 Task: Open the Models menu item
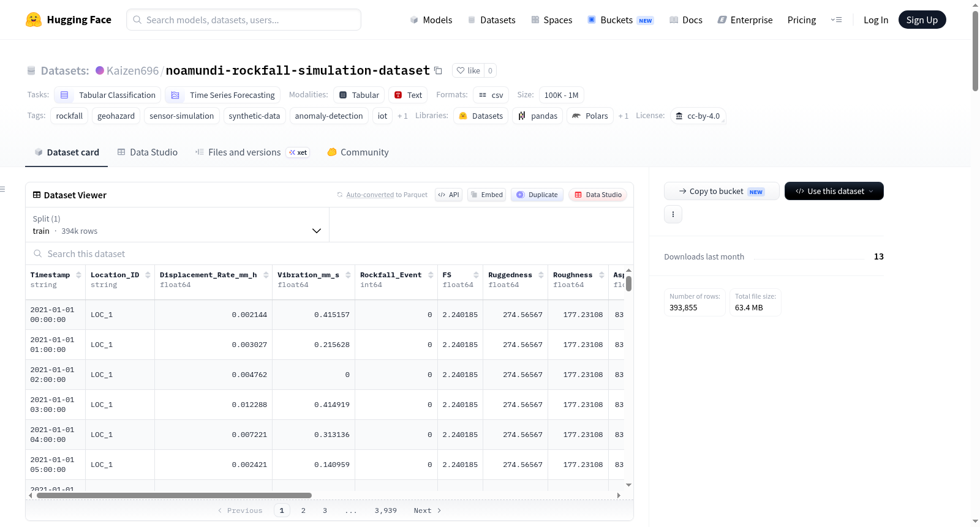point(431,20)
